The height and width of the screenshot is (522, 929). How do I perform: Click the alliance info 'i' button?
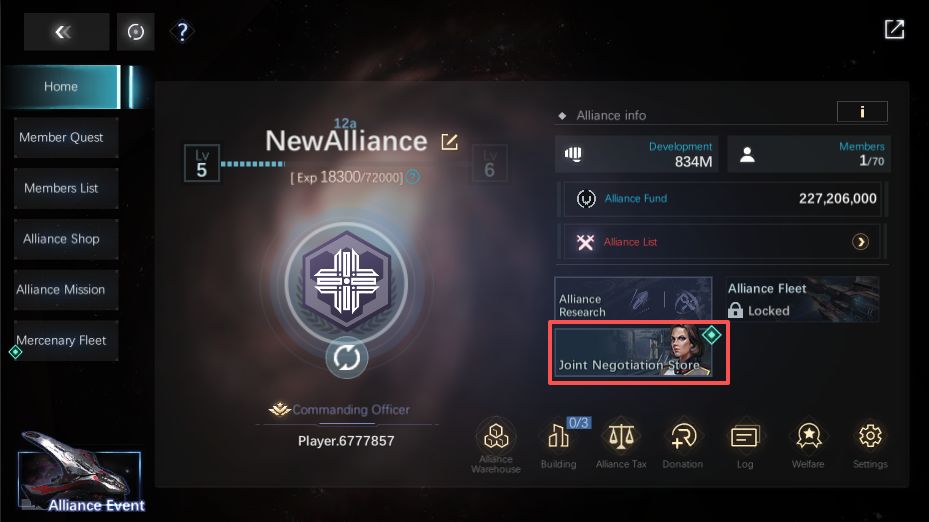point(862,111)
